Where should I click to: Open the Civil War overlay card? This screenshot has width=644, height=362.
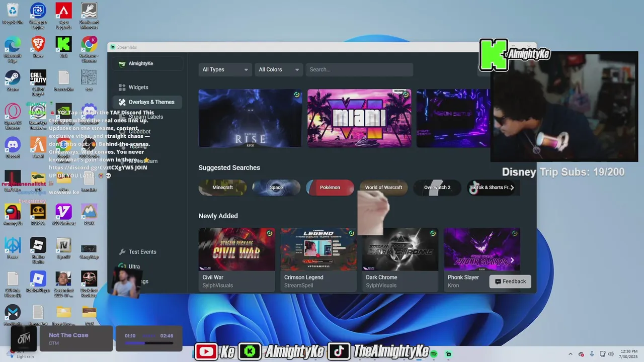(x=237, y=259)
